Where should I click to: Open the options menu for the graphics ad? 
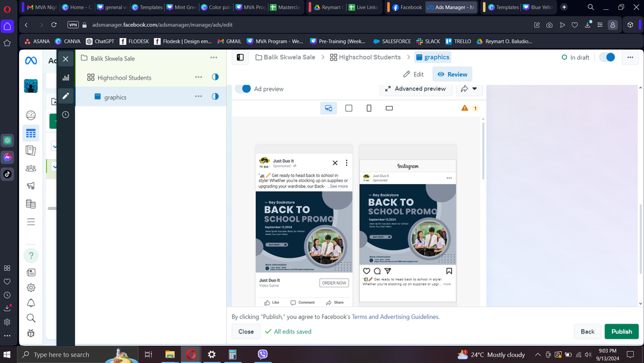(x=199, y=97)
